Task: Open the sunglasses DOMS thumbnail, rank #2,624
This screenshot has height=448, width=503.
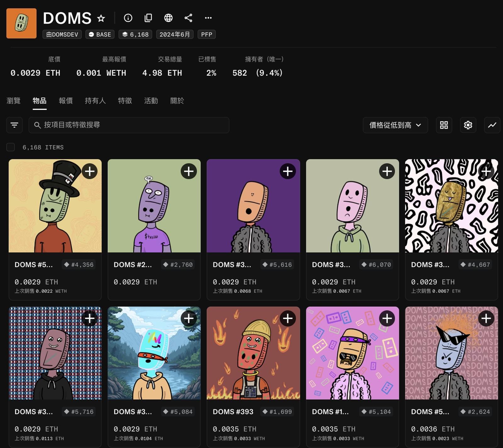Action: click(x=451, y=353)
